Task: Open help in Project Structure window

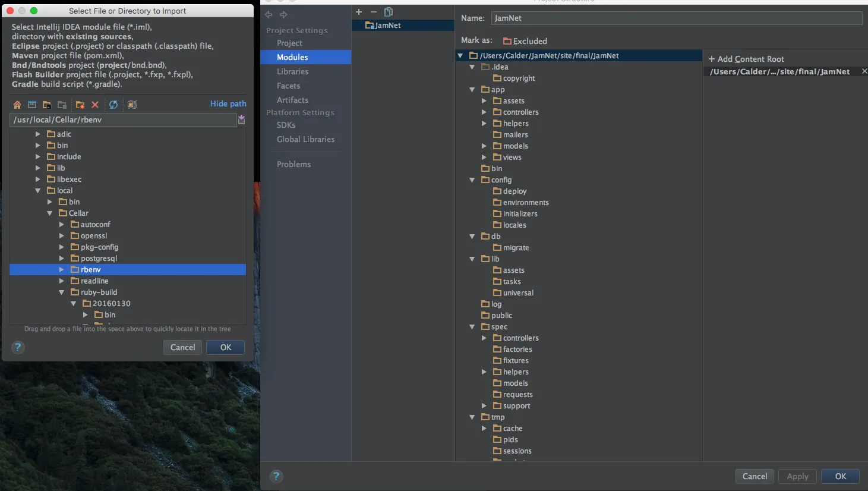Action: pos(276,476)
